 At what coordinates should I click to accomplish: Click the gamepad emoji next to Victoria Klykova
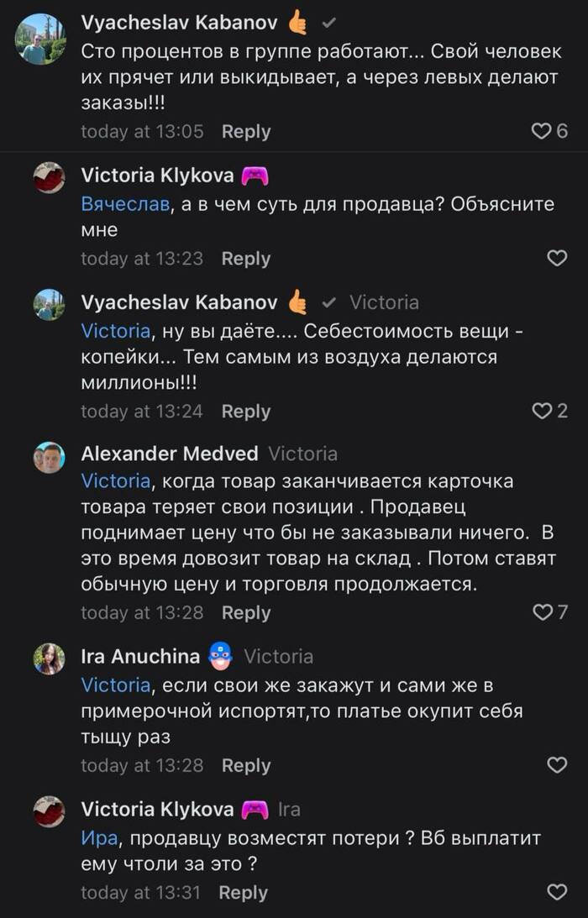(255, 176)
